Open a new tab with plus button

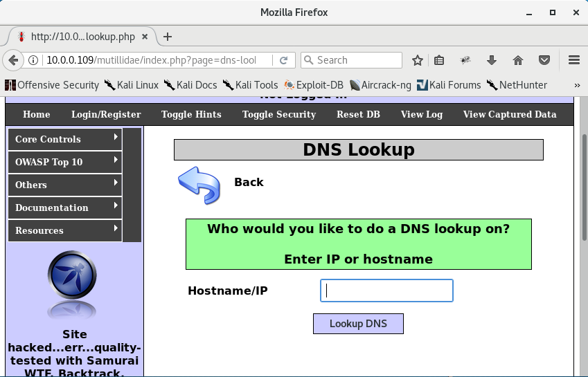(168, 37)
